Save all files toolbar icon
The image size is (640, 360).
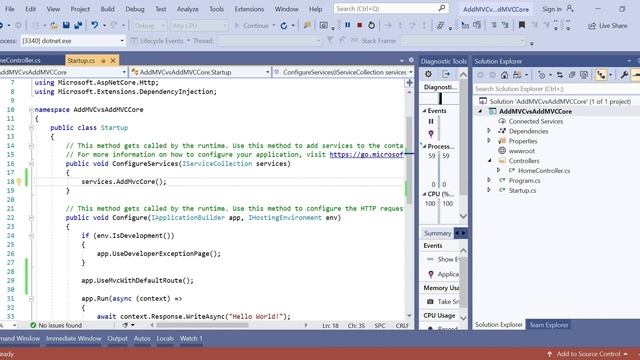[x=78, y=25]
